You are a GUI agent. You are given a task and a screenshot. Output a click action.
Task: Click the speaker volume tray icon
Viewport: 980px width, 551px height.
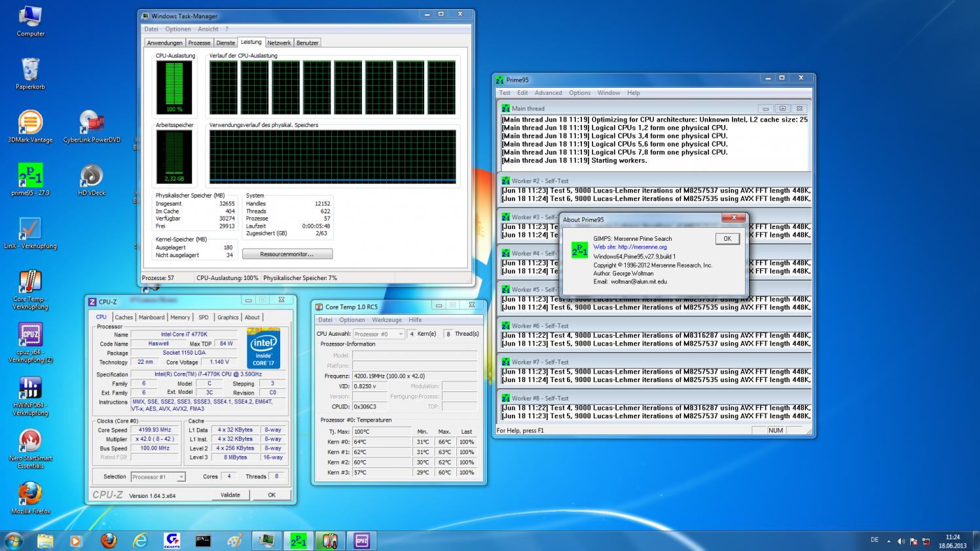pyautogui.click(x=901, y=541)
